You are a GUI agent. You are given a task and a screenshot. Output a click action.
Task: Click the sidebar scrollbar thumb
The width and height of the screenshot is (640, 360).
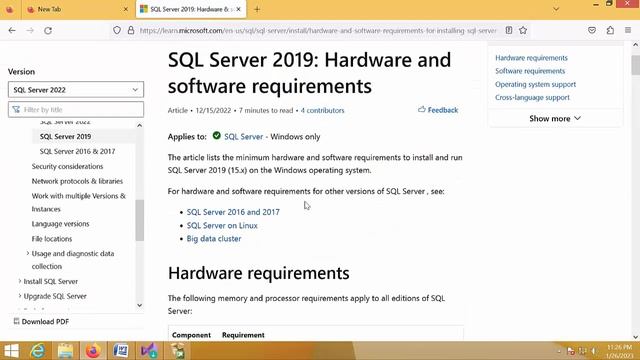[x=140, y=220]
